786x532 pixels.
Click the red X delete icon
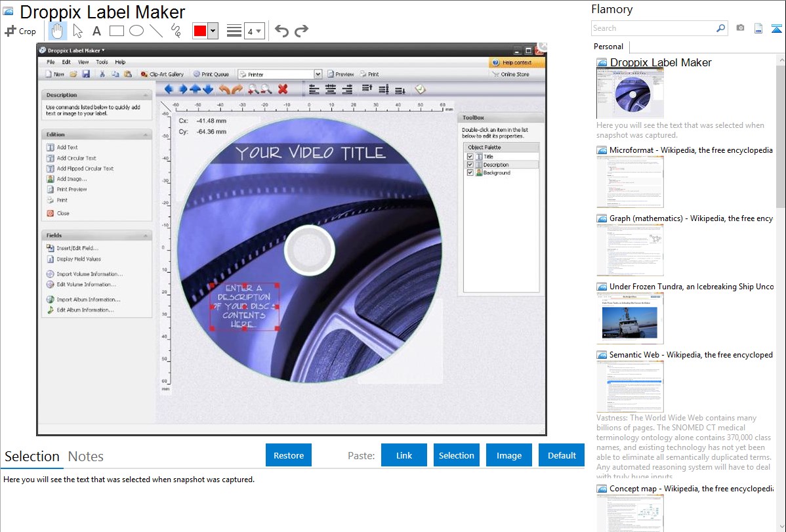(283, 89)
